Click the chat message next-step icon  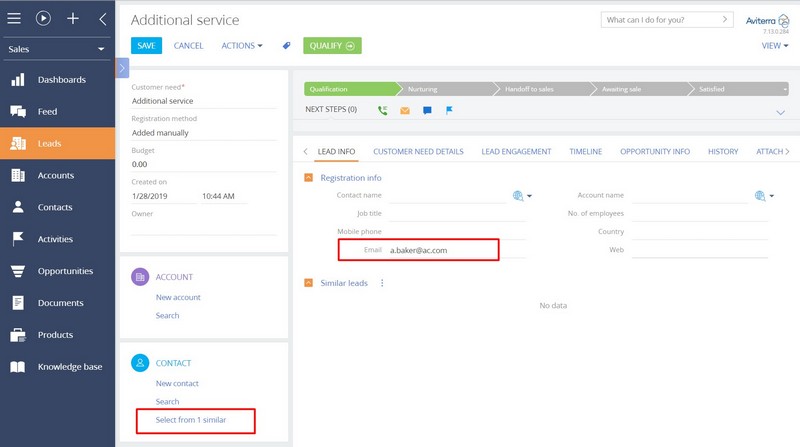pos(427,110)
